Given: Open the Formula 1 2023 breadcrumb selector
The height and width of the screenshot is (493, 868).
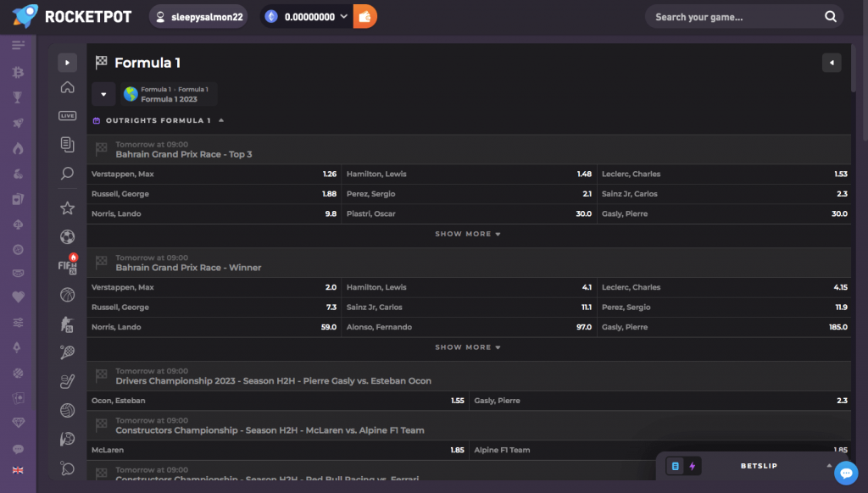Looking at the screenshot, I should (169, 94).
